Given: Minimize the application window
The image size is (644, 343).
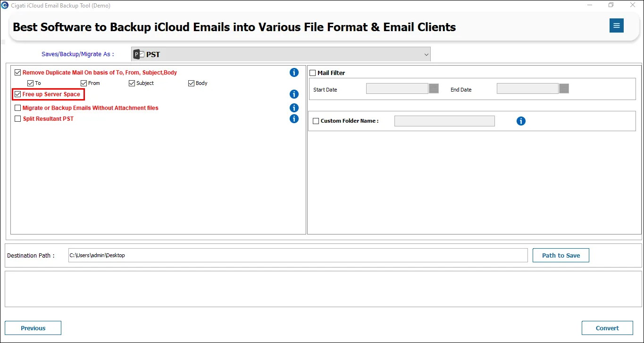Looking at the screenshot, I should pos(591,5).
